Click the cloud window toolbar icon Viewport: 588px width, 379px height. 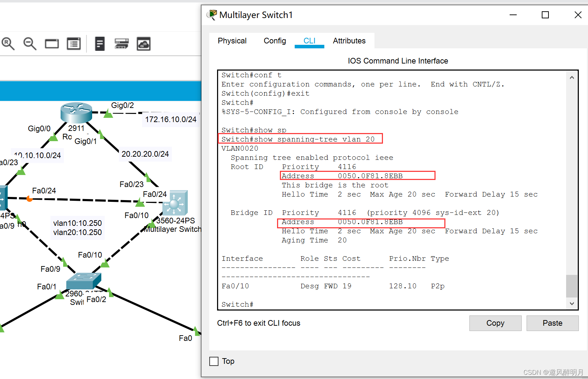click(144, 44)
